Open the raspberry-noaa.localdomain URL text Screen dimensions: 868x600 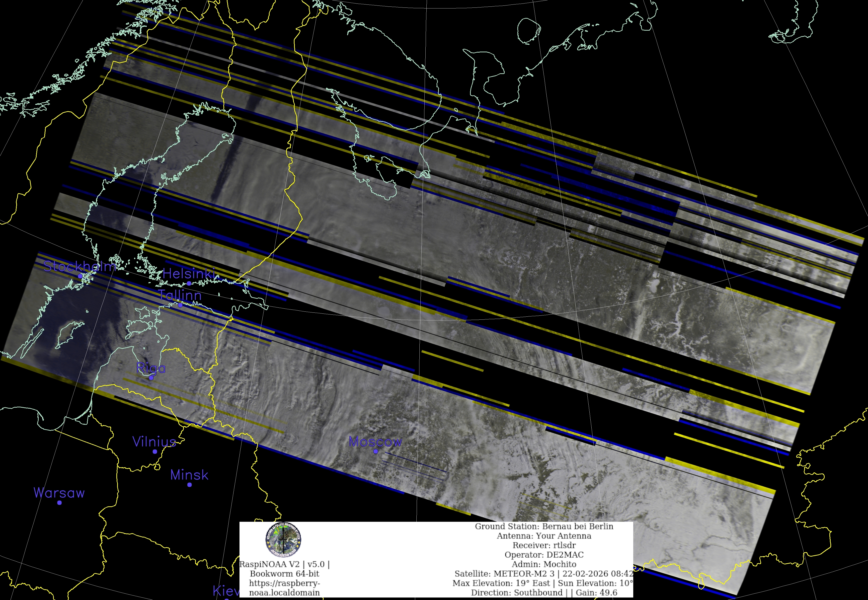click(x=284, y=588)
